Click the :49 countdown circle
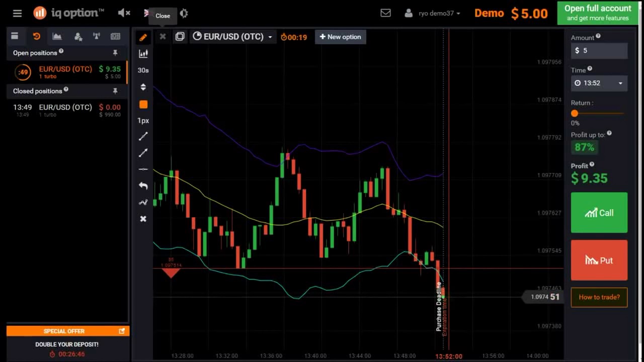Viewport: 644px width, 362px height. (x=23, y=72)
